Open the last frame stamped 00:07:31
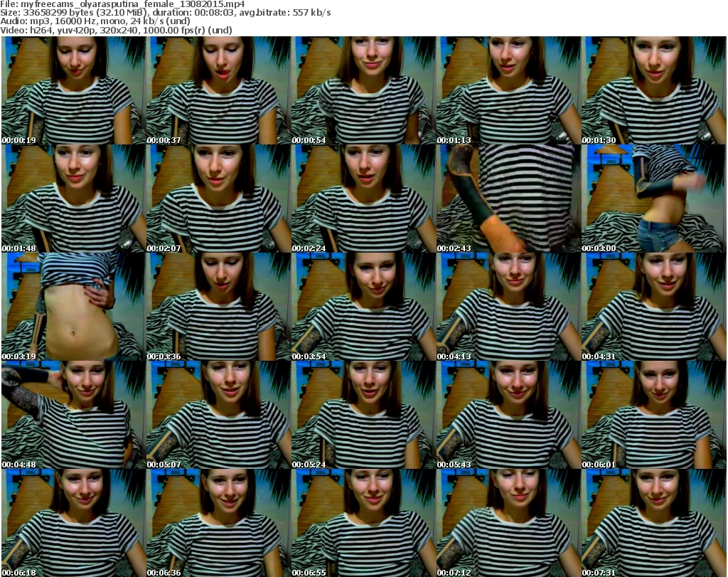The width and height of the screenshot is (728, 577). click(654, 523)
